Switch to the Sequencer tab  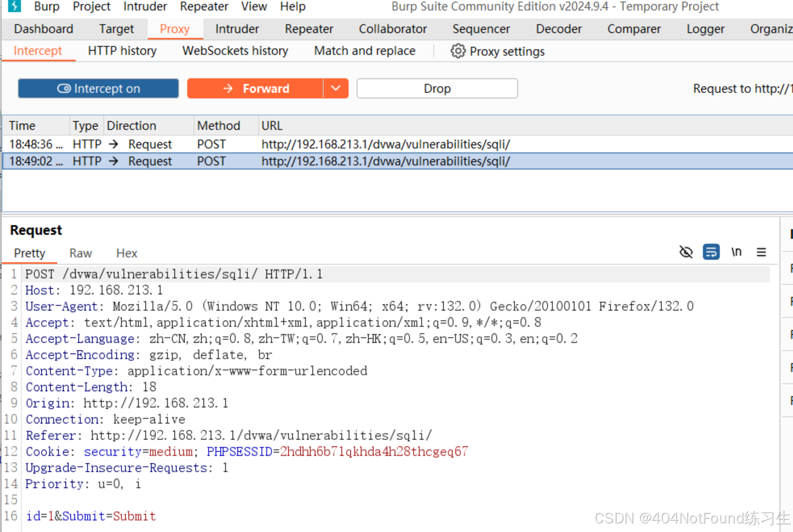coord(481,29)
